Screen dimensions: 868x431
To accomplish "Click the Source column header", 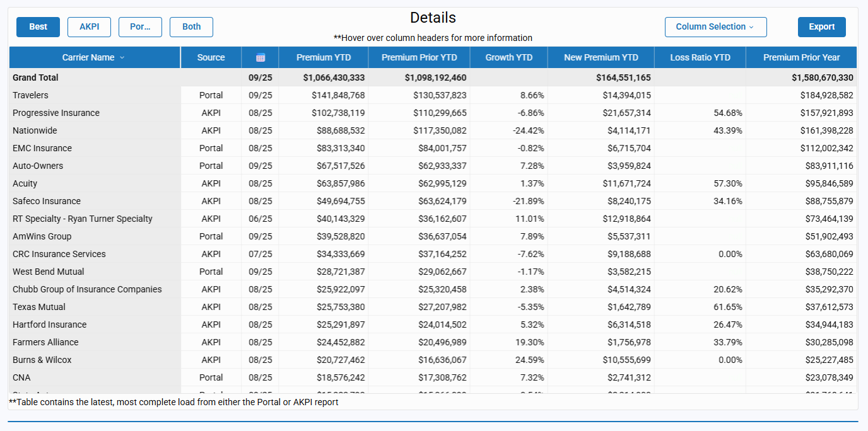I will 211,57.
